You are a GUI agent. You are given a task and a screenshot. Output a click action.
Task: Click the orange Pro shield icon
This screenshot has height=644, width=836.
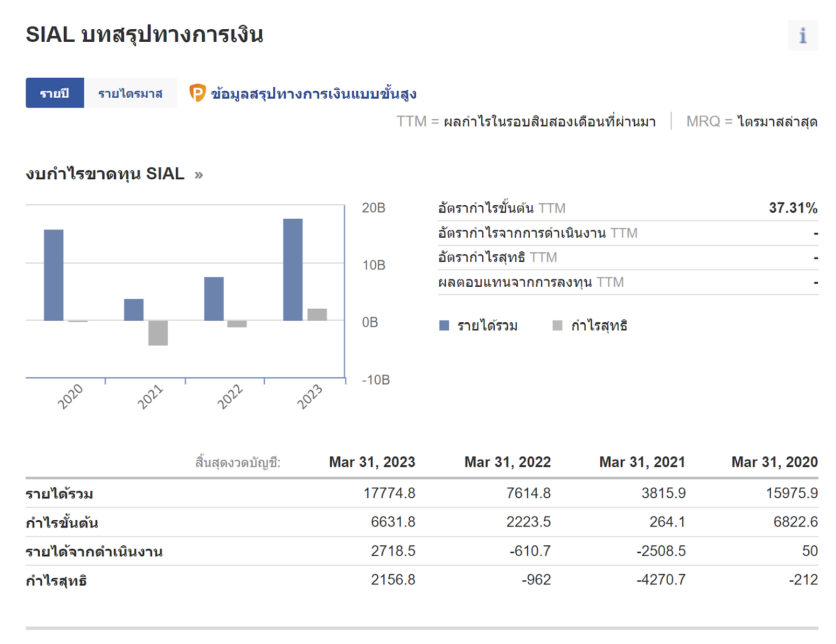[x=198, y=93]
